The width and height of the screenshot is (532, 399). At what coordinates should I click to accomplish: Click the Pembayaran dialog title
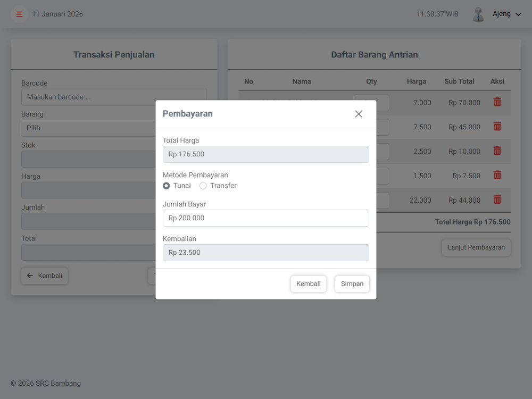pyautogui.click(x=188, y=114)
